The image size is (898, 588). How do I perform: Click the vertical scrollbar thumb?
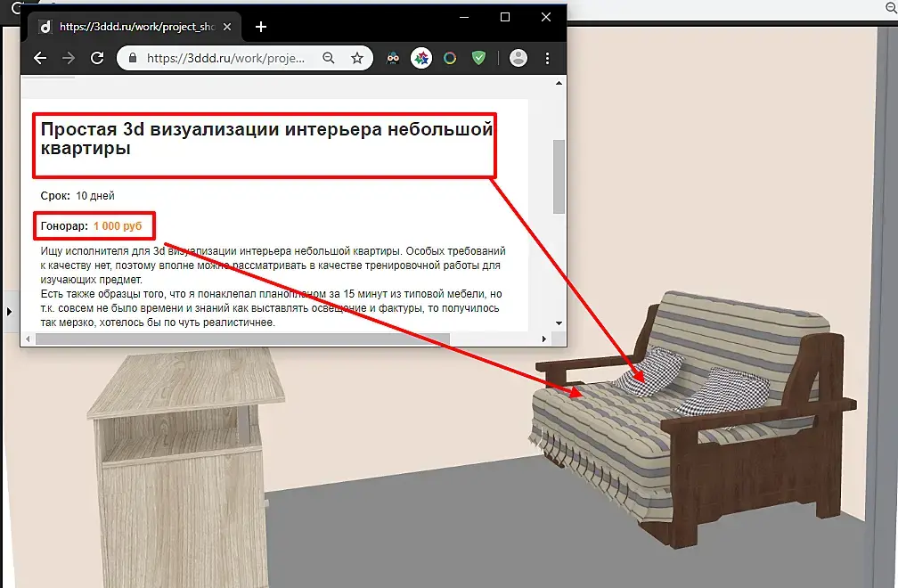559,176
